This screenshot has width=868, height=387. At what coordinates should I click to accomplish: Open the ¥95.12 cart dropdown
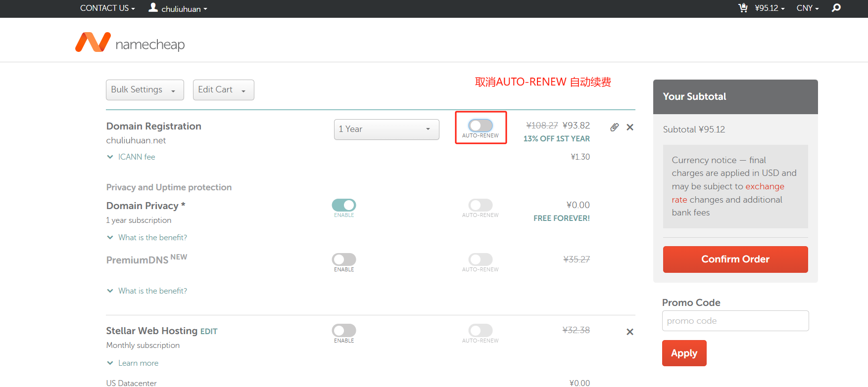[770, 8]
